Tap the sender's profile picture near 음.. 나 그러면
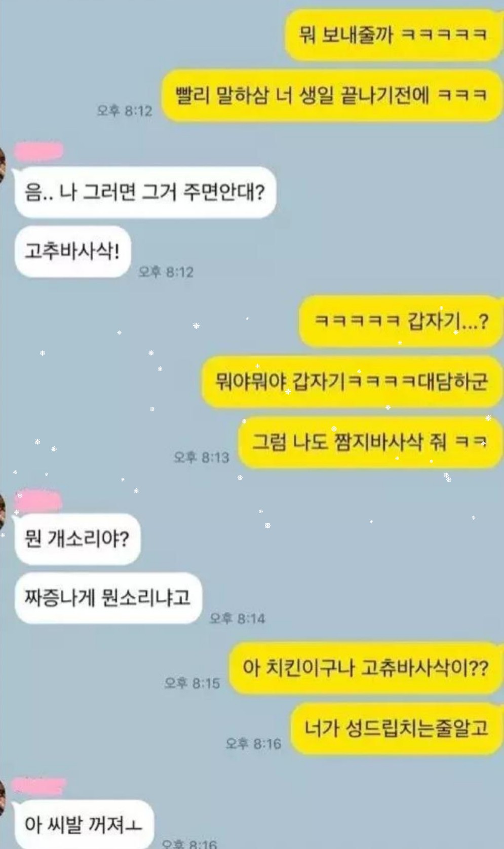 (2, 163)
